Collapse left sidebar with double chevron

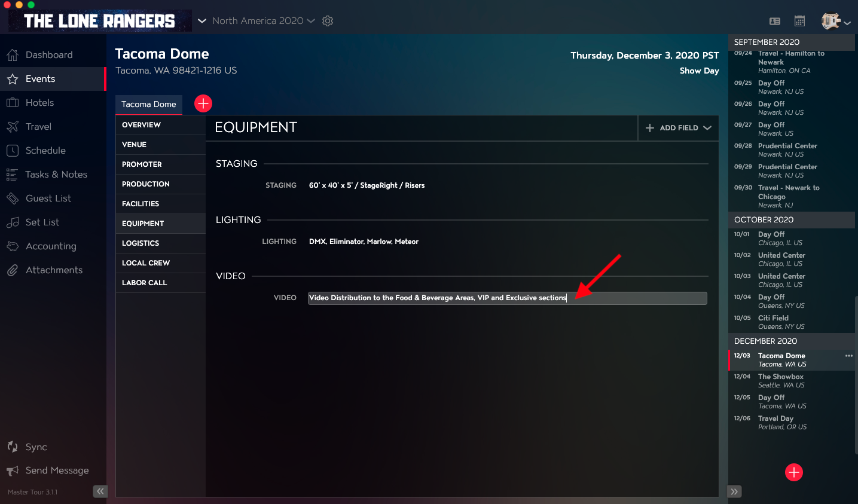100,491
